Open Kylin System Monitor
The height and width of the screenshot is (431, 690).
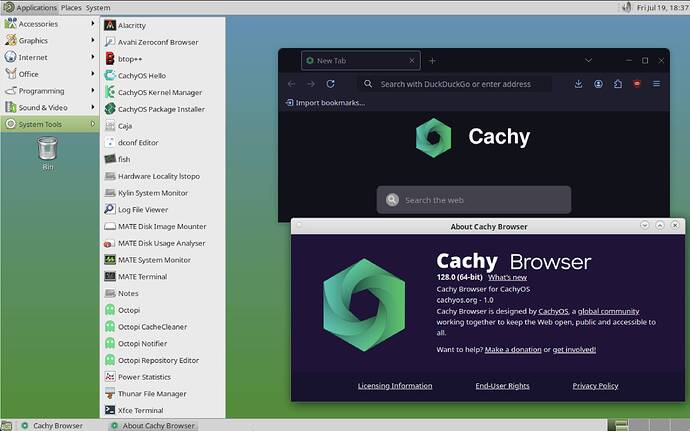click(163, 193)
